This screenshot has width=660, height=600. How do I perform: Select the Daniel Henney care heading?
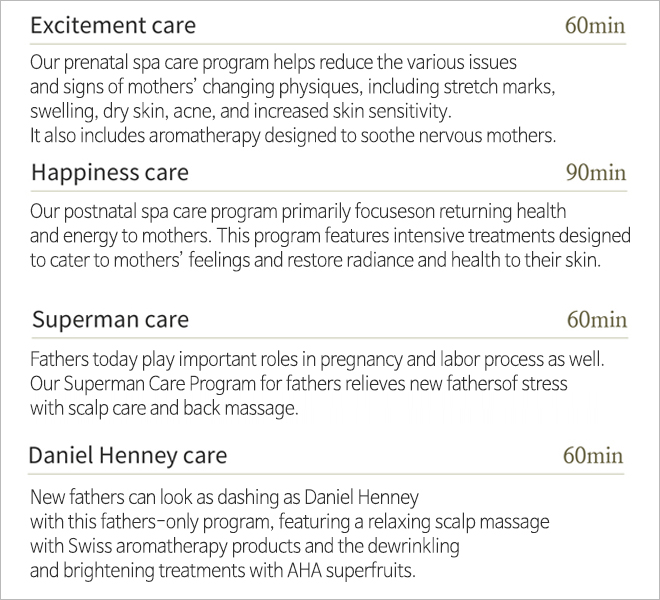click(x=128, y=456)
